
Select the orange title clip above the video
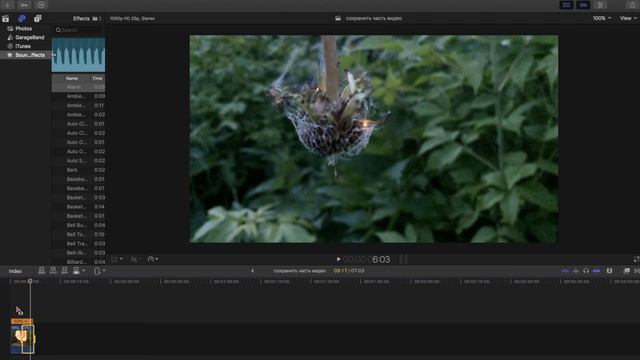pyautogui.click(x=22, y=321)
